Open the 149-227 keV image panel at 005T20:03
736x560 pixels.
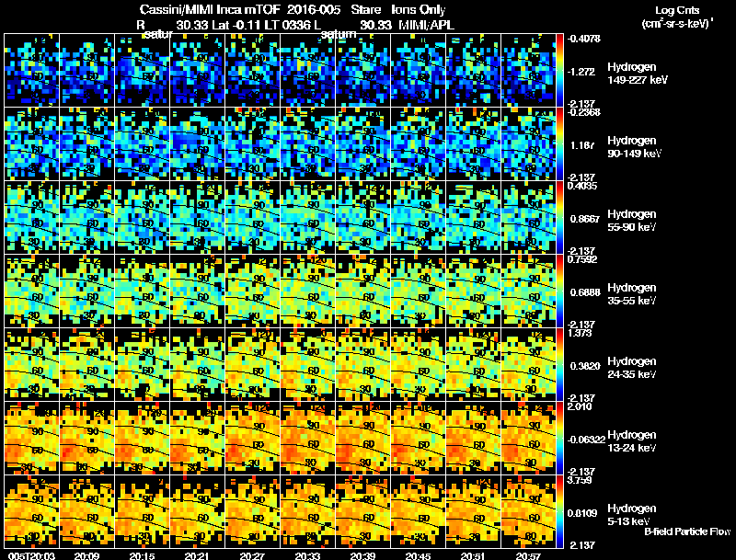pyautogui.click(x=32, y=71)
